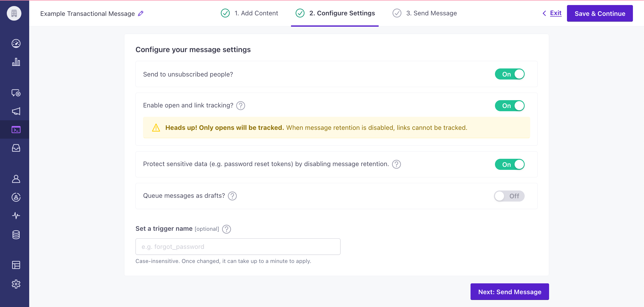The width and height of the screenshot is (644, 307).
Task: Click 'Configure your message settings' heading
Action: (193, 50)
